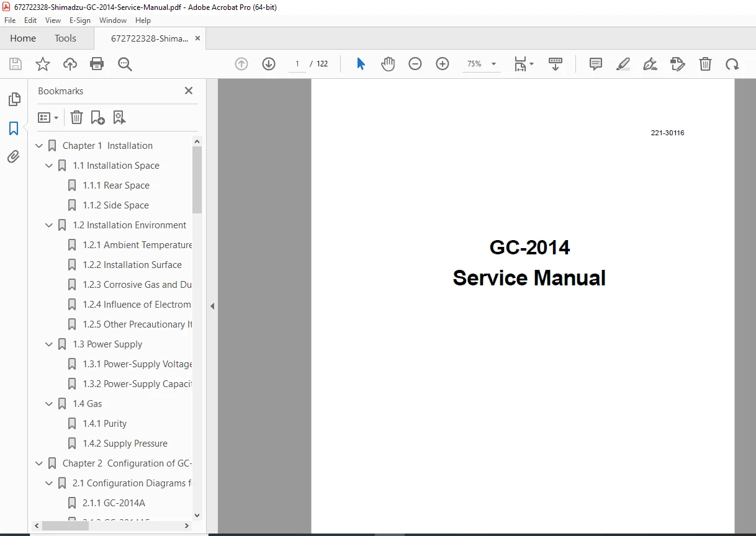Image resolution: width=756 pixels, height=536 pixels.
Task: Close the document tab
Action: point(197,38)
